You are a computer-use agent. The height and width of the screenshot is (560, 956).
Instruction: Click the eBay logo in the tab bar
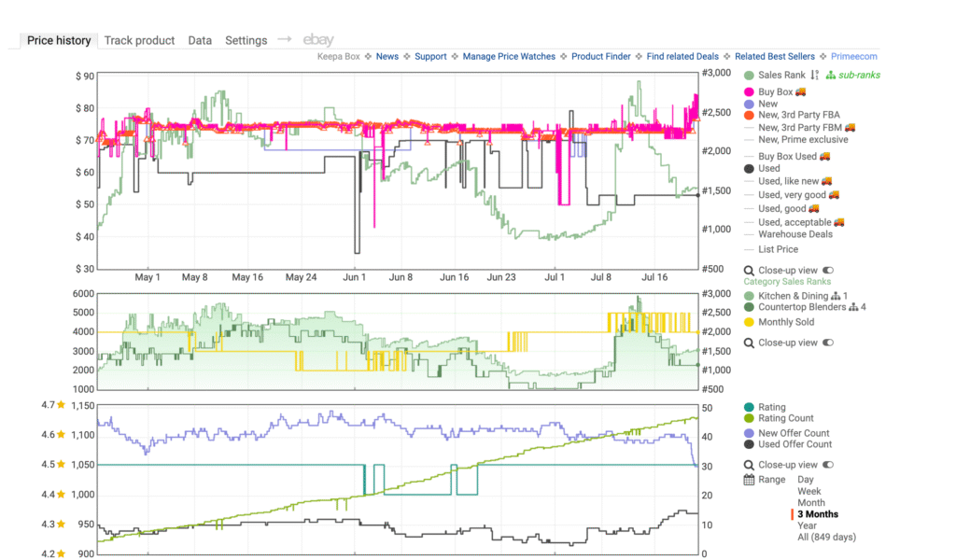318,40
